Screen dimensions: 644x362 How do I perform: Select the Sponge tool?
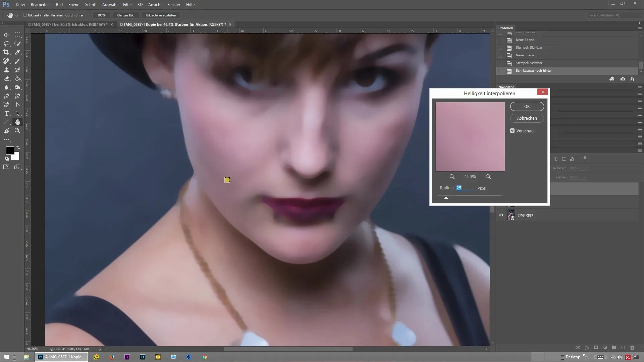pyautogui.click(x=17, y=87)
